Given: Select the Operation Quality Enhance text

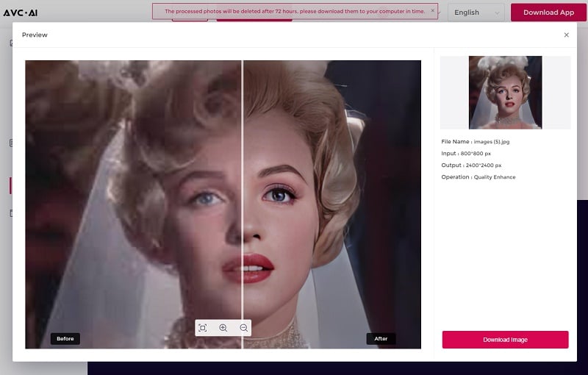Looking at the screenshot, I should 478,177.
